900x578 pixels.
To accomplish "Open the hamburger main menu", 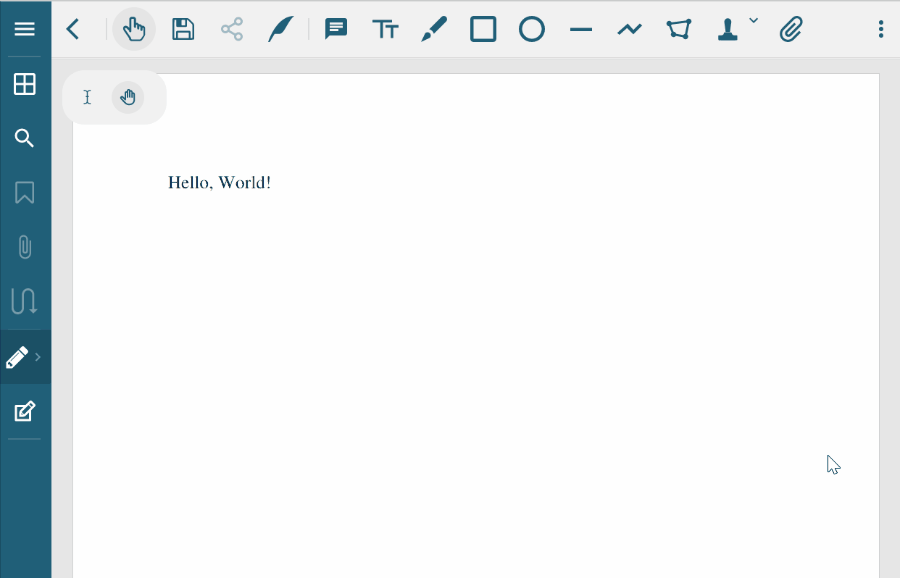I will 24,29.
